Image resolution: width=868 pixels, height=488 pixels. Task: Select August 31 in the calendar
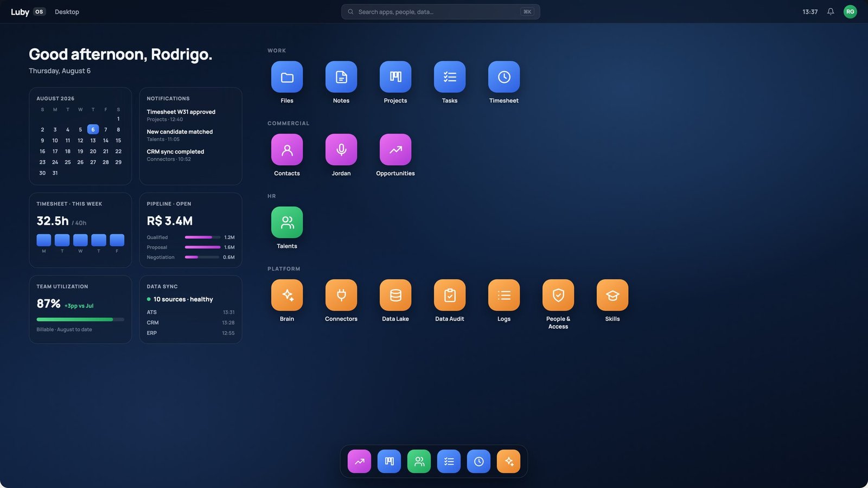pos(55,173)
